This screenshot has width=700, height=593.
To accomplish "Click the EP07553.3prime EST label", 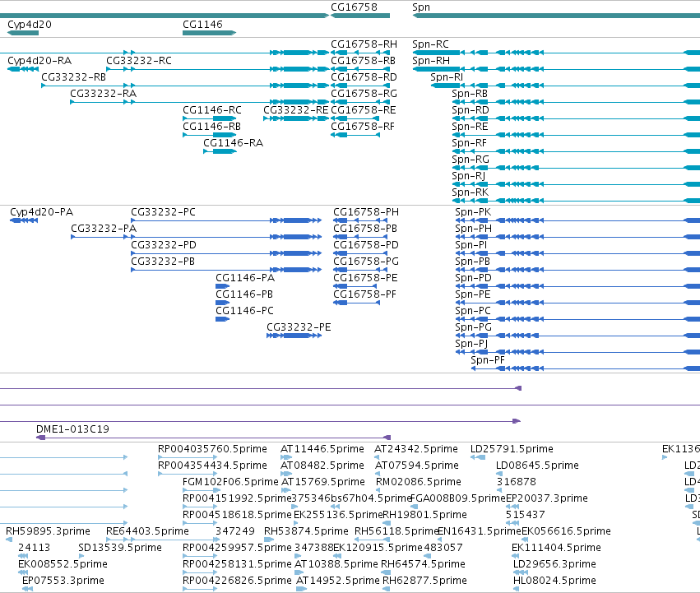I will point(63,581).
